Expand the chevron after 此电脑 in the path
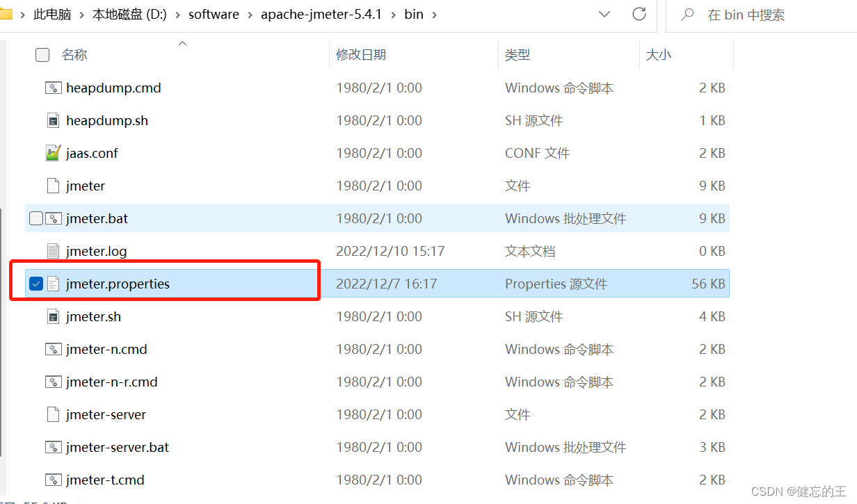The image size is (857, 504). point(82,14)
